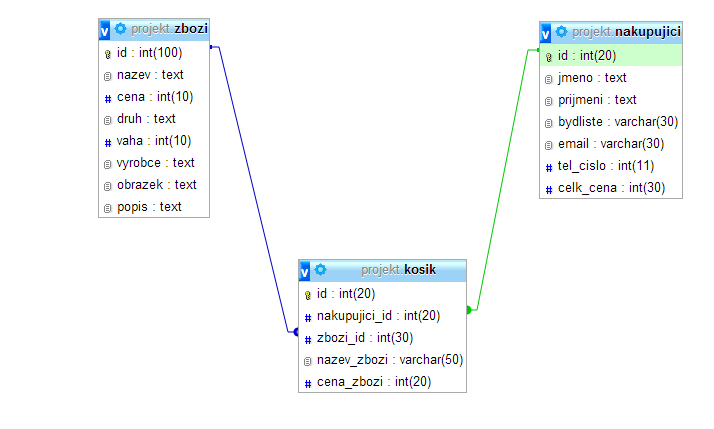Select the obrazek text column in zbozi
714x429 pixels.
click(x=155, y=185)
